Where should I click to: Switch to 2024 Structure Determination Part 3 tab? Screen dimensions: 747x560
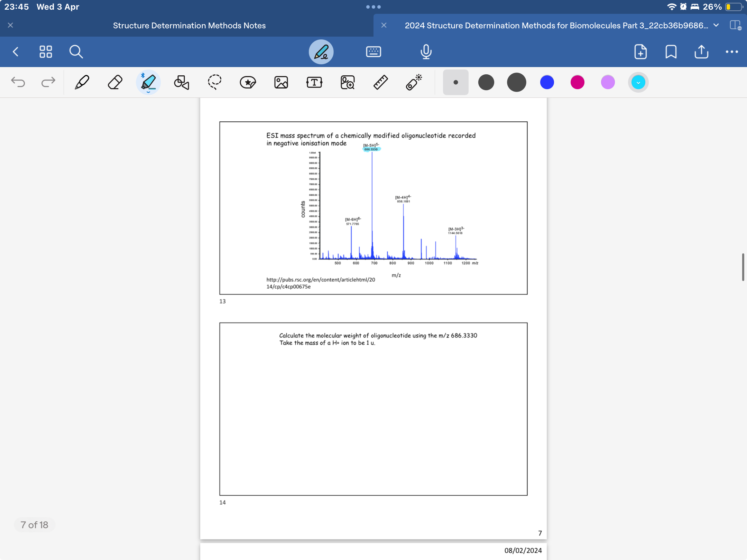pyautogui.click(x=556, y=26)
